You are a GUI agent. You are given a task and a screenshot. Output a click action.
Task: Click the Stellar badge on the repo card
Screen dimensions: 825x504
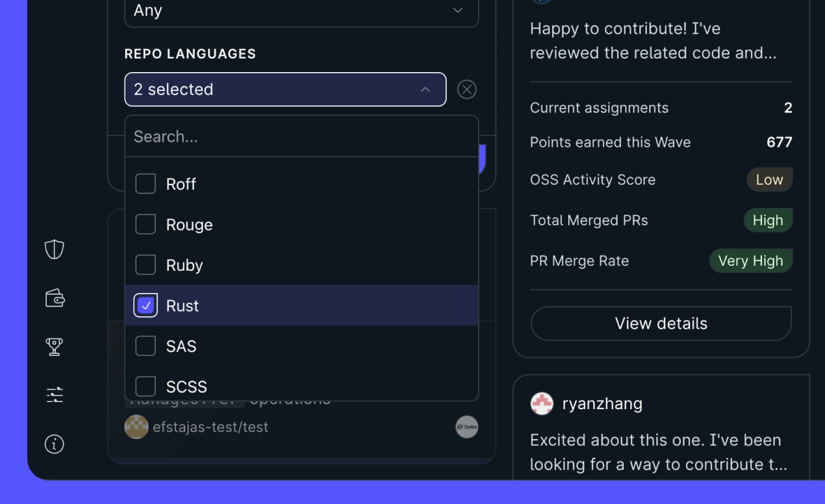466,427
